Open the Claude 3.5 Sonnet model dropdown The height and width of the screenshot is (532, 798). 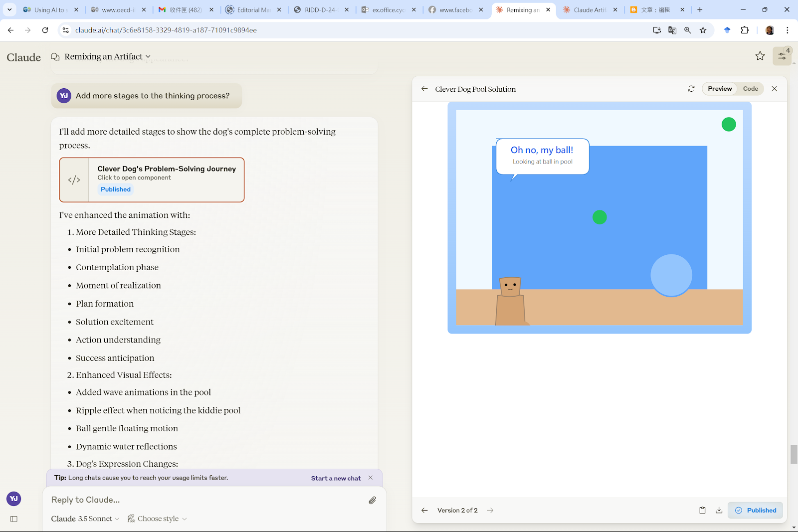pyautogui.click(x=85, y=519)
